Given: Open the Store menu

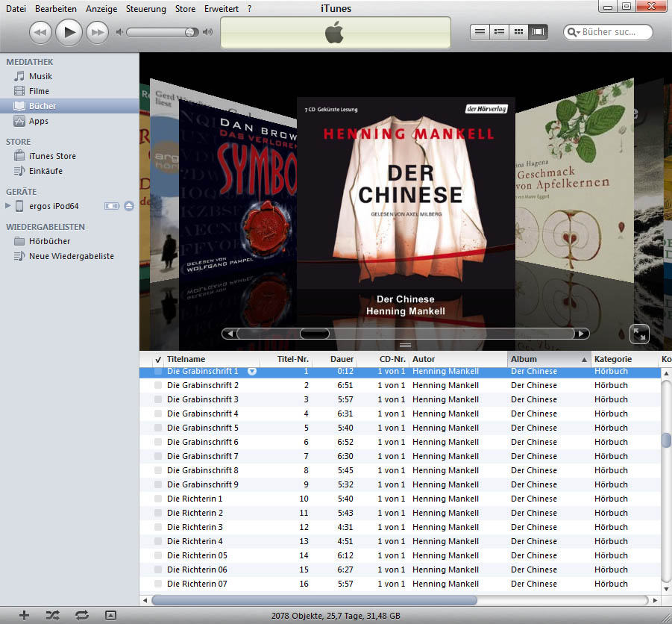Looking at the screenshot, I should click(185, 8).
